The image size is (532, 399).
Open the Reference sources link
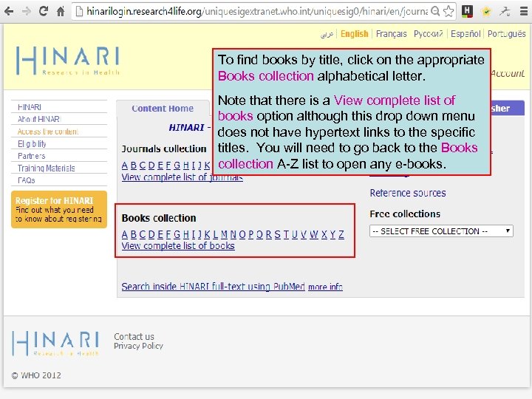(x=408, y=193)
